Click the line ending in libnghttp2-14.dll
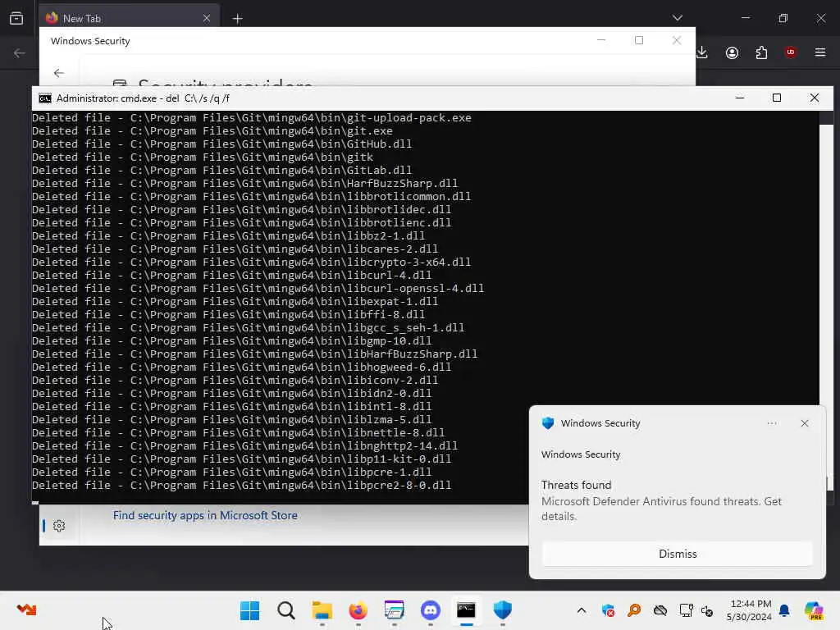This screenshot has height=630, width=840. point(244,445)
